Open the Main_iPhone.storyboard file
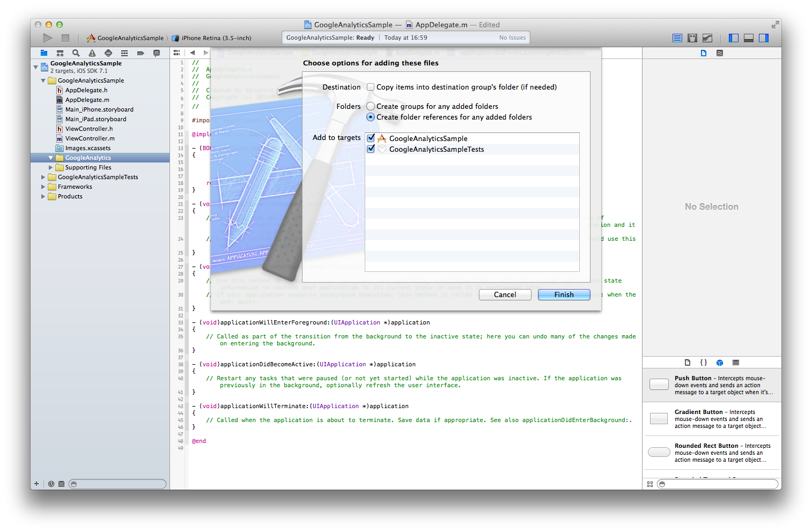Viewport: 812px width, 532px height. (99, 109)
